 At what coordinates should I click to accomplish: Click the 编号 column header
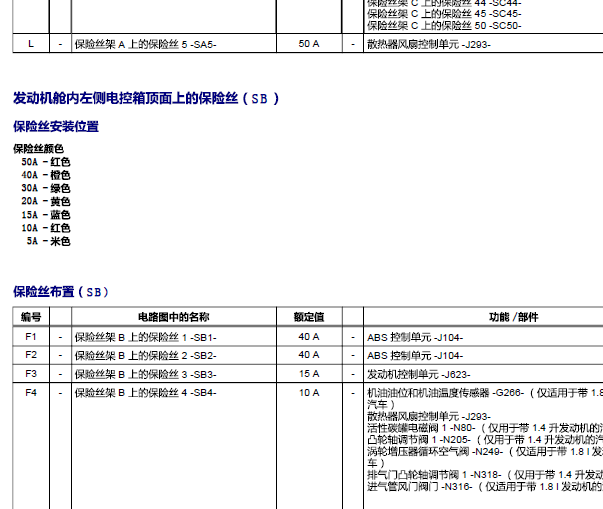pos(31,317)
